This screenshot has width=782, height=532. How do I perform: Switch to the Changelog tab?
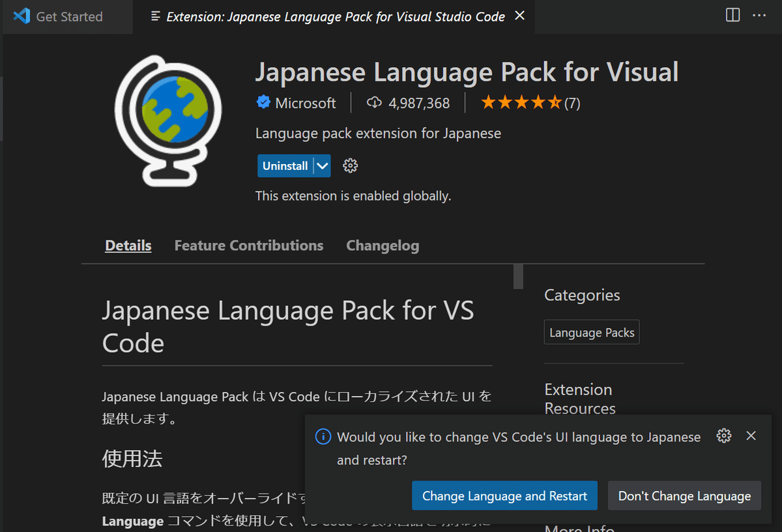click(383, 245)
